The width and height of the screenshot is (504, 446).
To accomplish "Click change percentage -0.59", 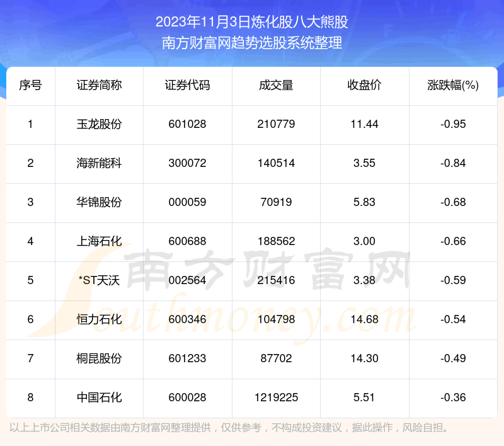I will pos(453,280).
